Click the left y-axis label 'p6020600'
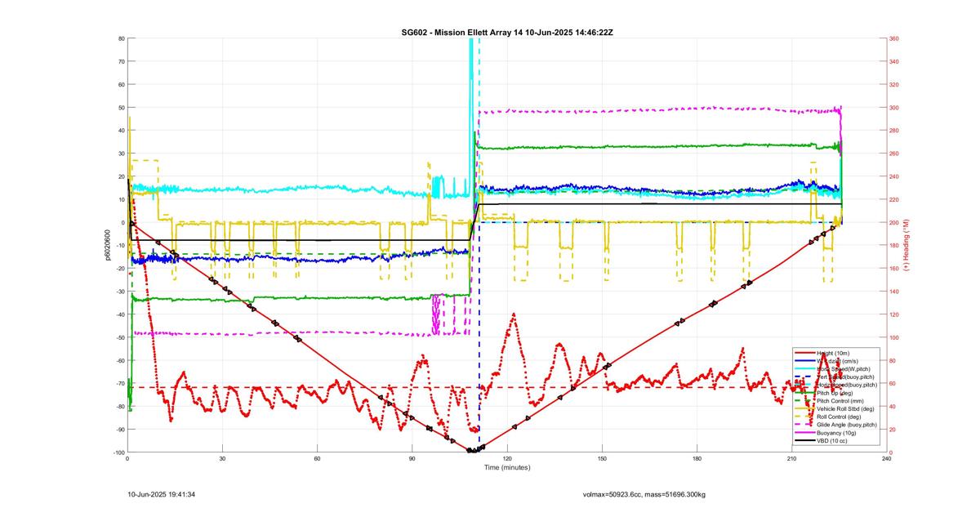 point(107,245)
